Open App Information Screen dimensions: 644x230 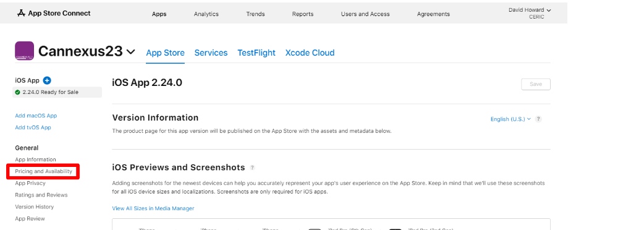pyautogui.click(x=35, y=160)
